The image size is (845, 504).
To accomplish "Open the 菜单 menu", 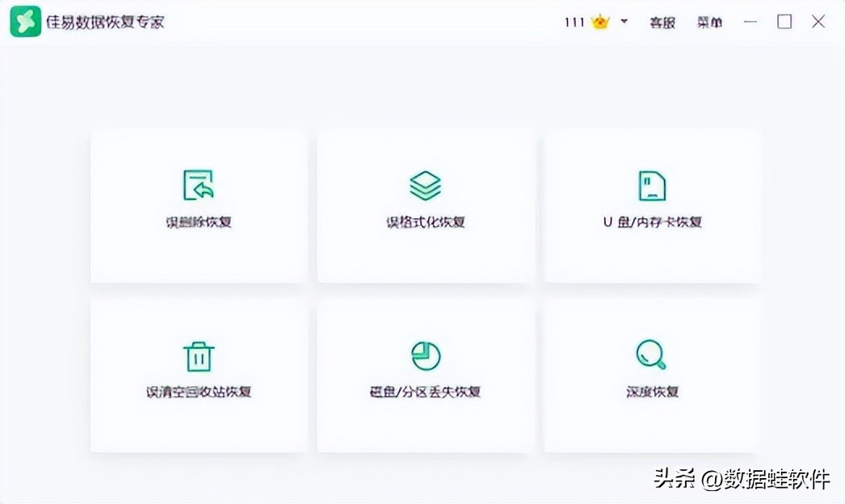I will tap(709, 23).
